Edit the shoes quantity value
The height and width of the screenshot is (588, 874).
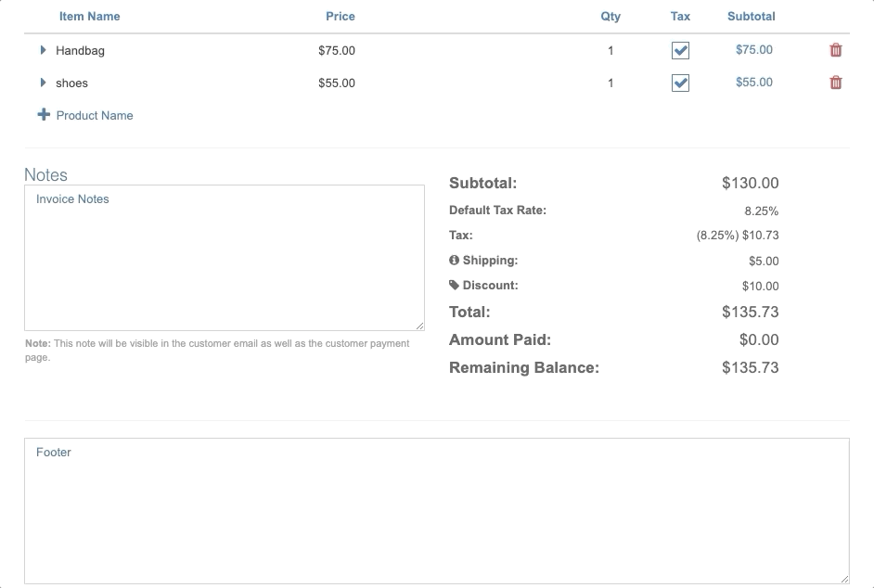(x=611, y=83)
